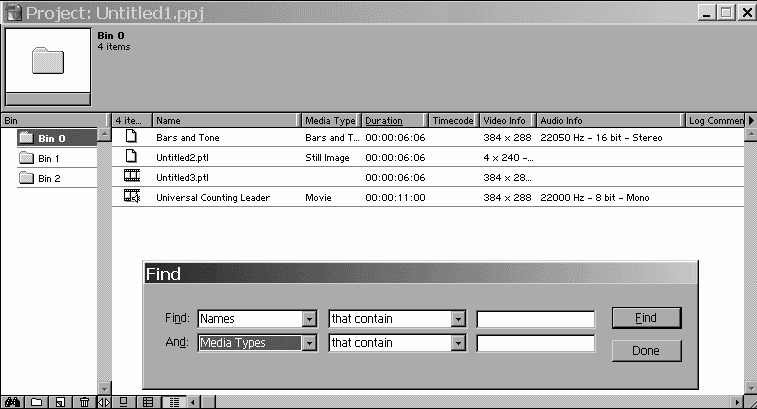Click the Media Type column header
This screenshot has height=409, width=757.
click(x=330, y=121)
